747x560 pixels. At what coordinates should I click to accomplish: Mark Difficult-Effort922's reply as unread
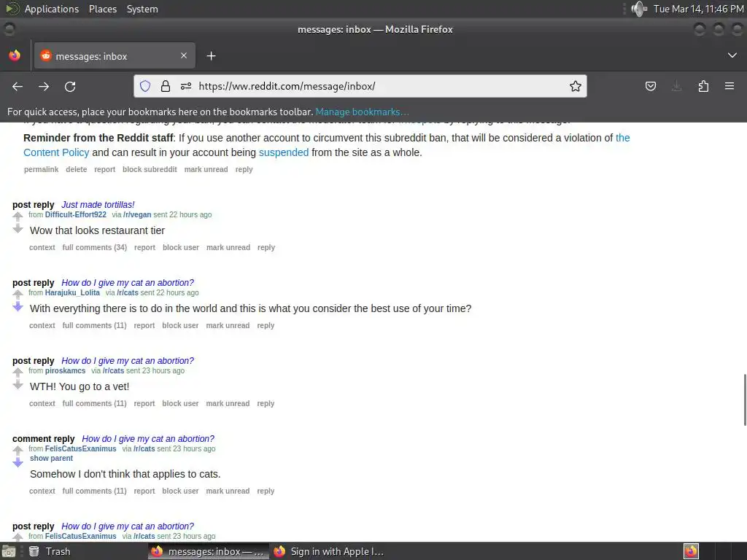click(x=228, y=248)
